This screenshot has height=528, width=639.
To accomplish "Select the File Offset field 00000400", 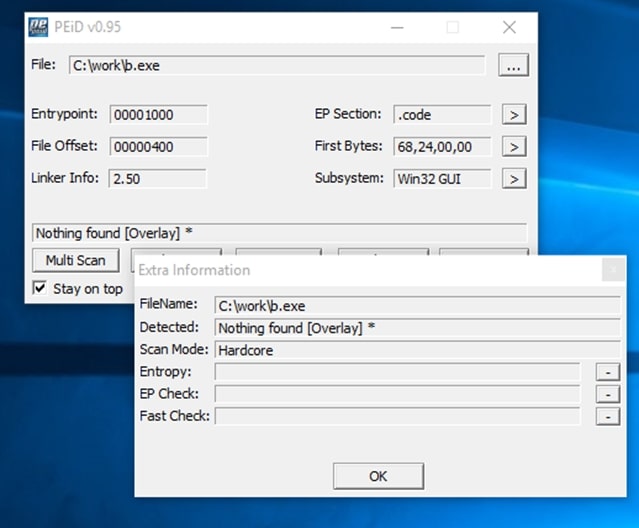I will tap(158, 147).
